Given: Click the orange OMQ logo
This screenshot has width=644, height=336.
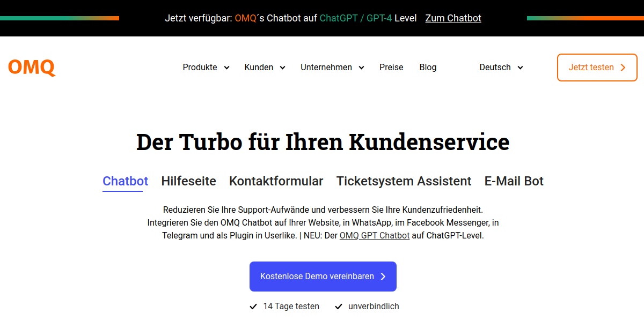Looking at the screenshot, I should click(32, 68).
